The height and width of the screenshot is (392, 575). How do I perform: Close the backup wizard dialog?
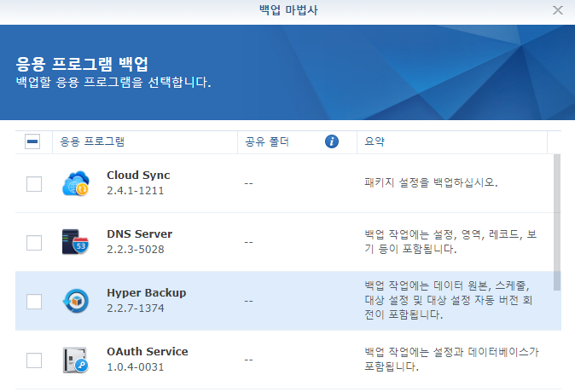pyautogui.click(x=558, y=10)
